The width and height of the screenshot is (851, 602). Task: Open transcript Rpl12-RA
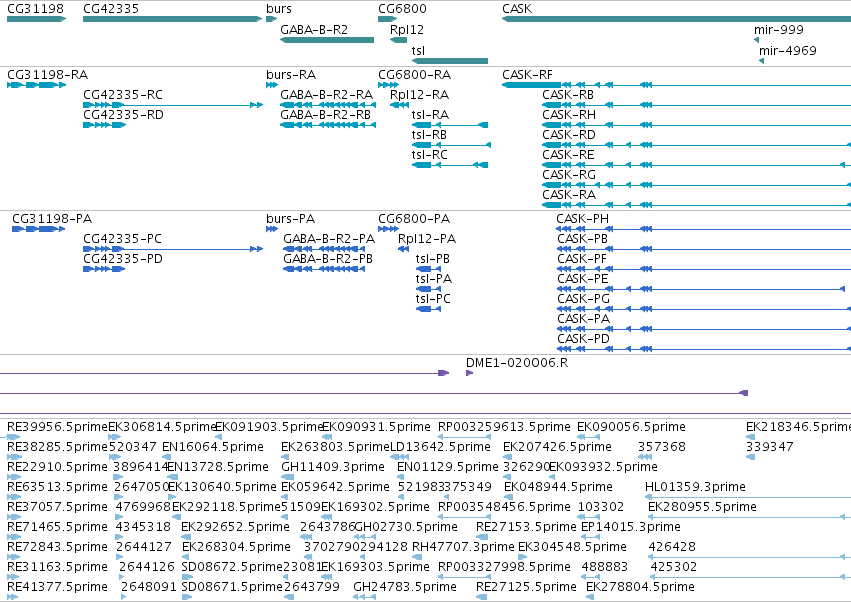pyautogui.click(x=420, y=94)
